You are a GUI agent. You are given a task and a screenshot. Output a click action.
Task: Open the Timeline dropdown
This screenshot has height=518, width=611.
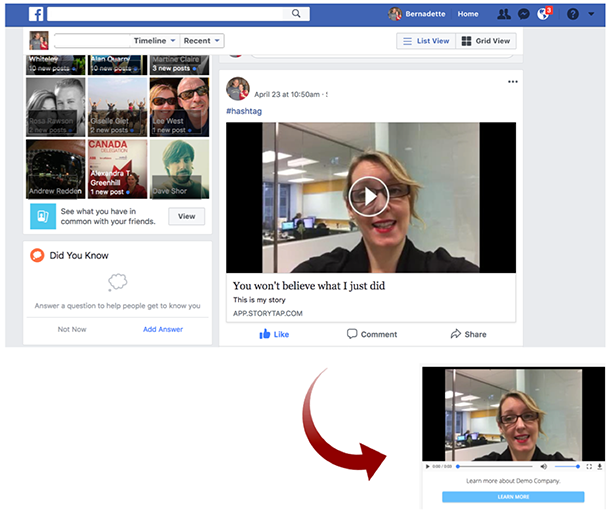click(x=154, y=41)
